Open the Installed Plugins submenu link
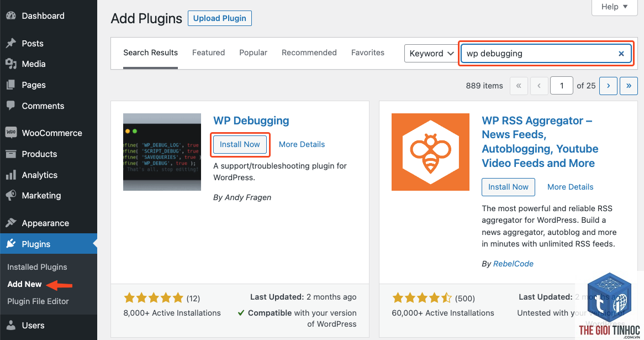This screenshot has height=340, width=644. tap(37, 267)
